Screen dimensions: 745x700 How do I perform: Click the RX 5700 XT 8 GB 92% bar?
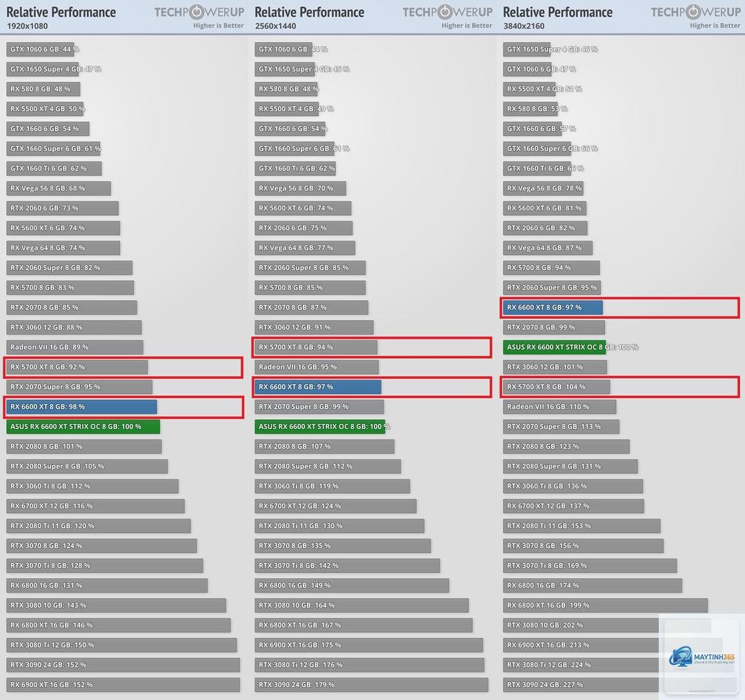[x=77, y=367]
